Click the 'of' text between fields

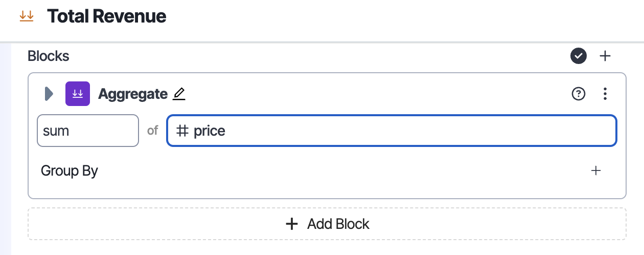[x=153, y=131]
